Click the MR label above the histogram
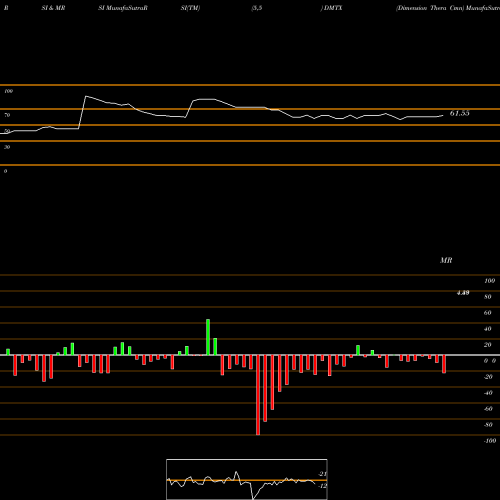The height and width of the screenshot is (500, 500). pyautogui.click(x=446, y=260)
